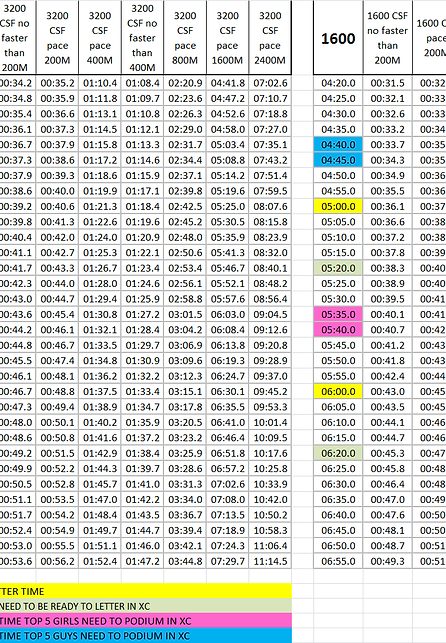Select cell 06:30.1 in 1600M pace column
The width and height of the screenshot is (446, 643).
(x=228, y=392)
